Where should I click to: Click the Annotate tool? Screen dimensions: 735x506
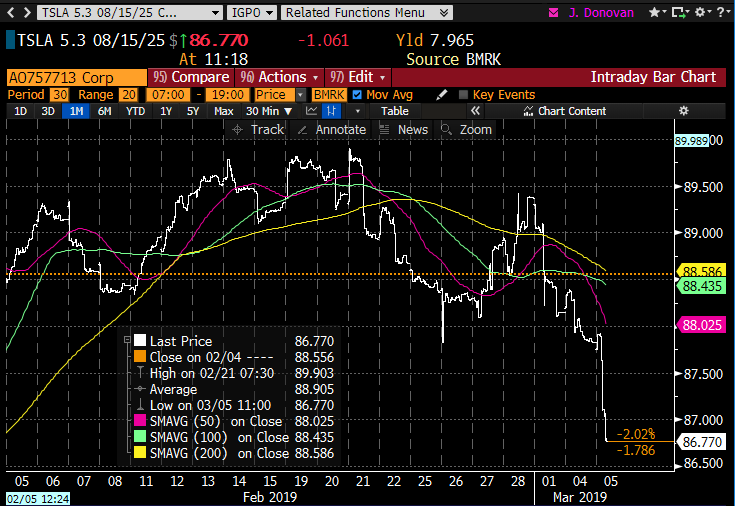tap(332, 129)
